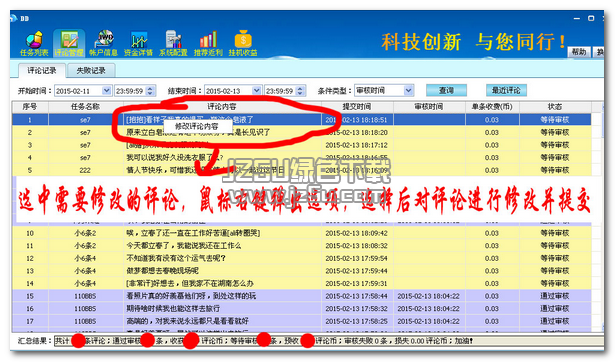The width and height of the screenshot is (615, 362).
Task: Sort by the 状态 column header
Action: (x=555, y=107)
